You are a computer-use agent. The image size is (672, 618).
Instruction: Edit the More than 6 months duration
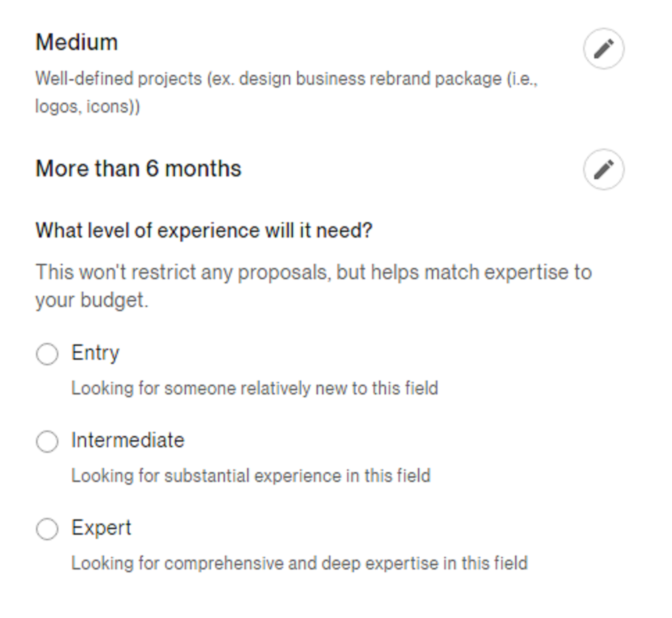[603, 169]
